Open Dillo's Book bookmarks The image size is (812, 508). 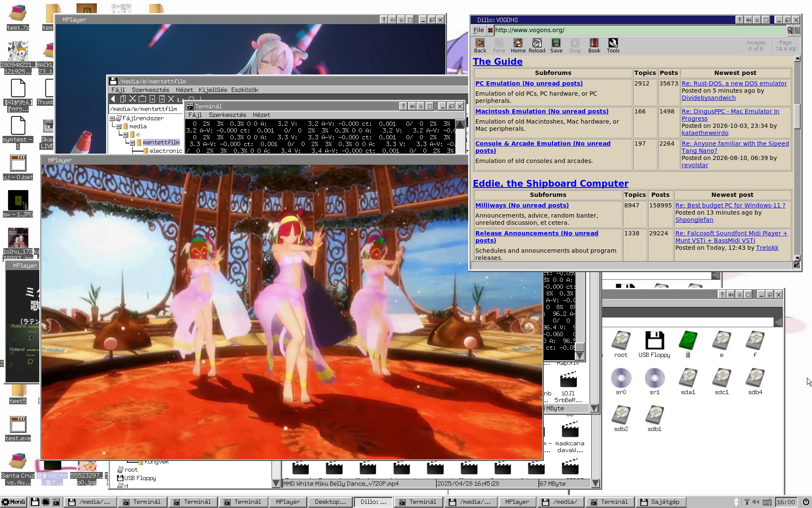point(594,46)
